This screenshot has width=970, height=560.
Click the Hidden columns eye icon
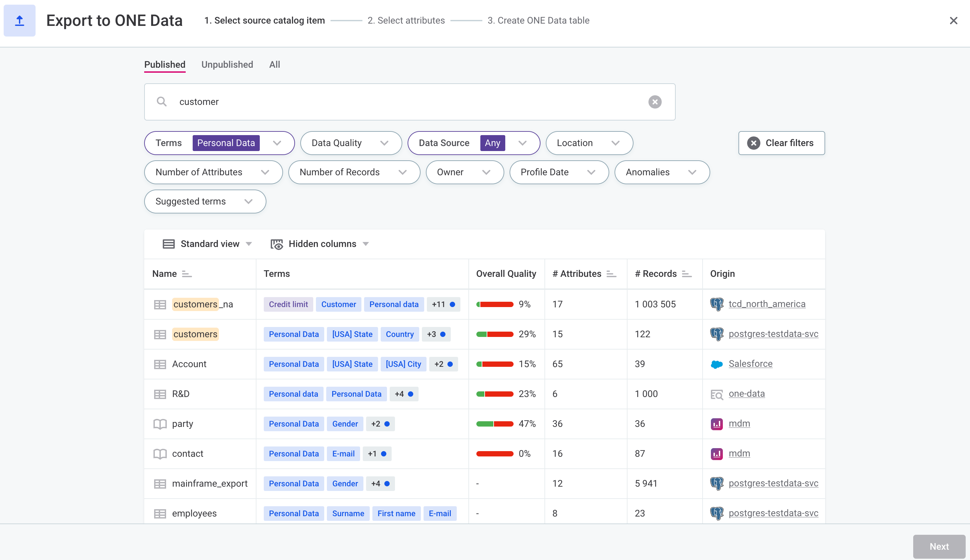[276, 243]
